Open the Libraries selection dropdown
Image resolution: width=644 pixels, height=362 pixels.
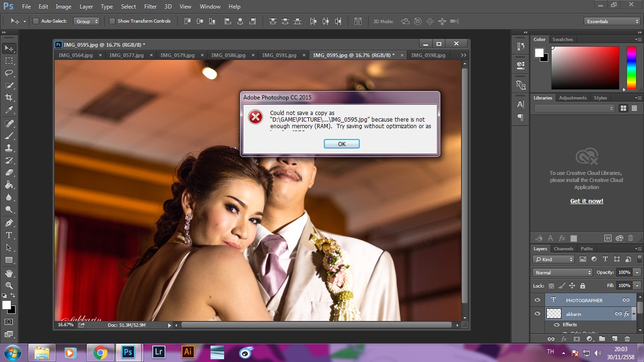575,108
